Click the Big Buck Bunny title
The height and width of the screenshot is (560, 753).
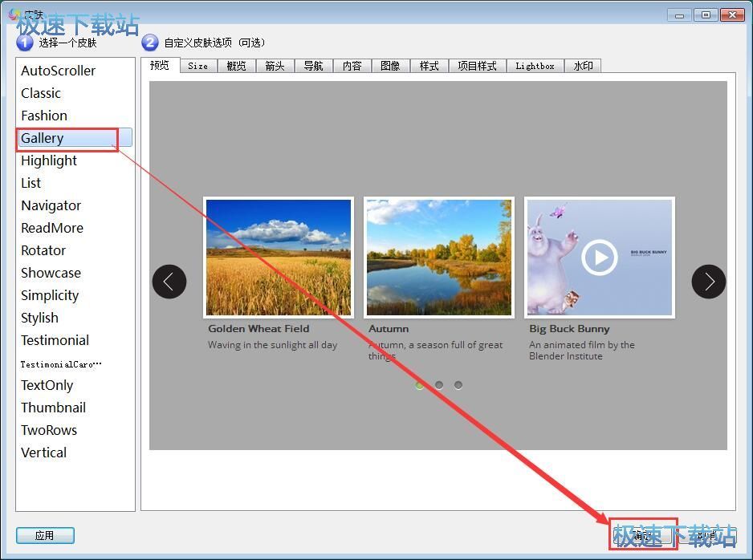pyautogui.click(x=569, y=329)
